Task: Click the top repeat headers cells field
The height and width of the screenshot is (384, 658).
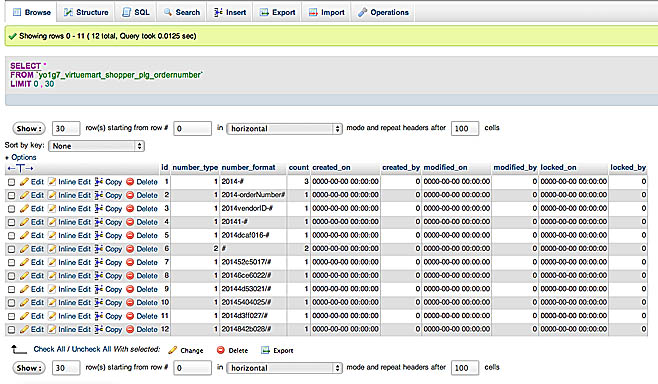Action: 465,128
